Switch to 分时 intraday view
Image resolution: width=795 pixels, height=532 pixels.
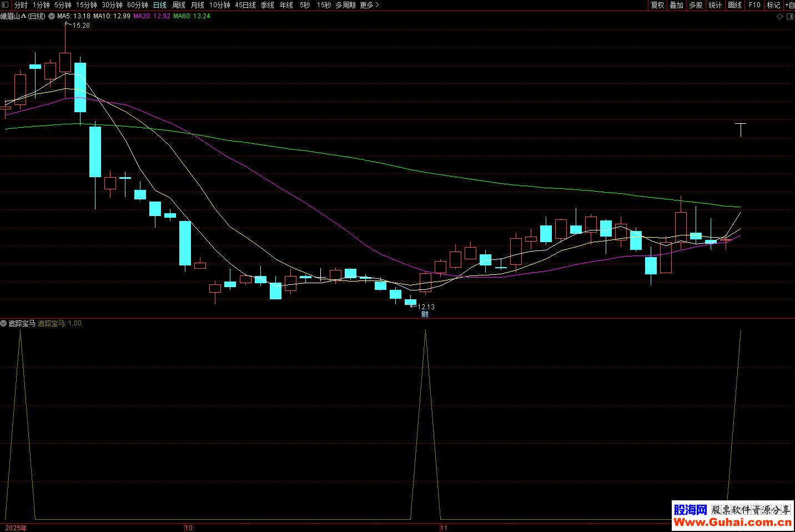coord(21,5)
